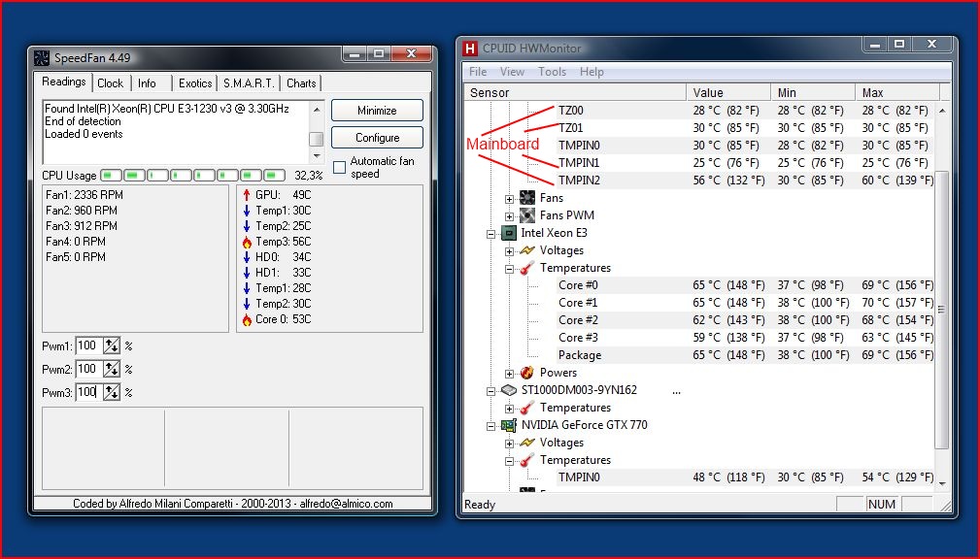The image size is (980, 559).
Task: Click the Min column header
Action: (813, 92)
